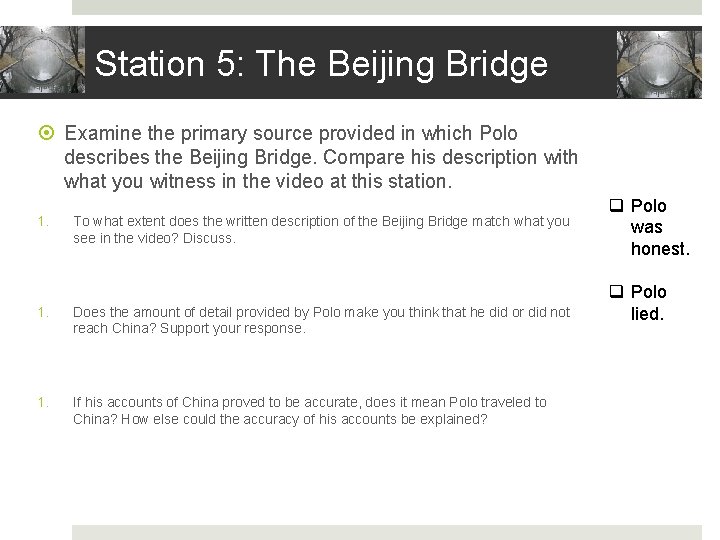Click the number marker of second question

(43, 313)
